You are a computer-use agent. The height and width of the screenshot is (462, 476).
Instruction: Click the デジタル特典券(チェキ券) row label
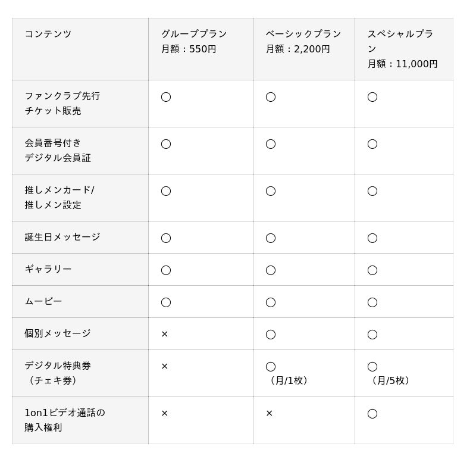point(58,373)
